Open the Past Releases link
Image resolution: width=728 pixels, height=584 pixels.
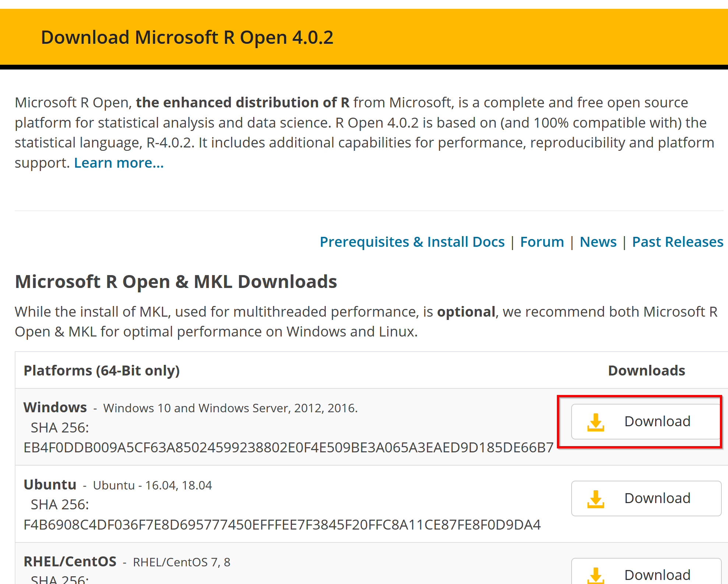(678, 242)
